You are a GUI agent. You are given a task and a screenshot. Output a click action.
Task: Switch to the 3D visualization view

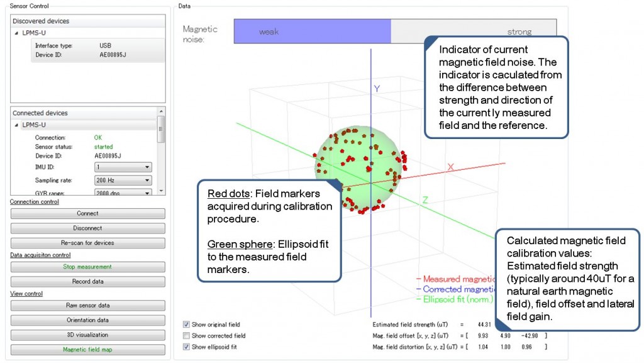tap(87, 335)
